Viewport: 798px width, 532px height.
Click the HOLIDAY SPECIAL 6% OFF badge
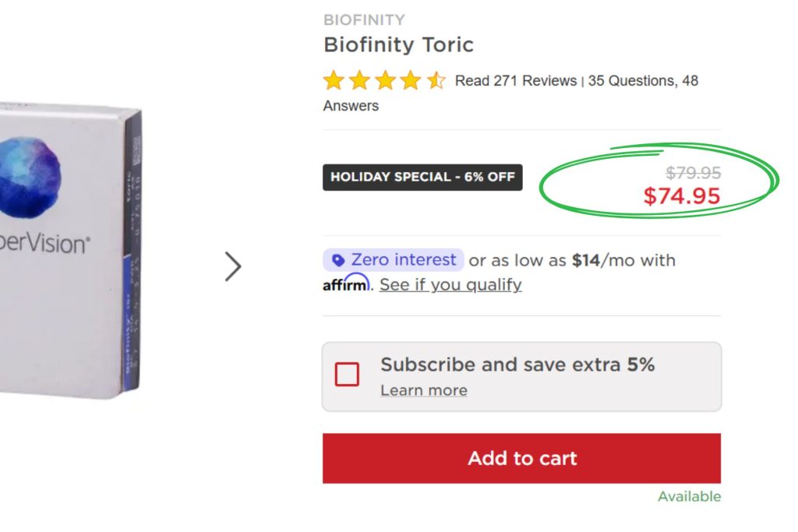pyautogui.click(x=422, y=177)
